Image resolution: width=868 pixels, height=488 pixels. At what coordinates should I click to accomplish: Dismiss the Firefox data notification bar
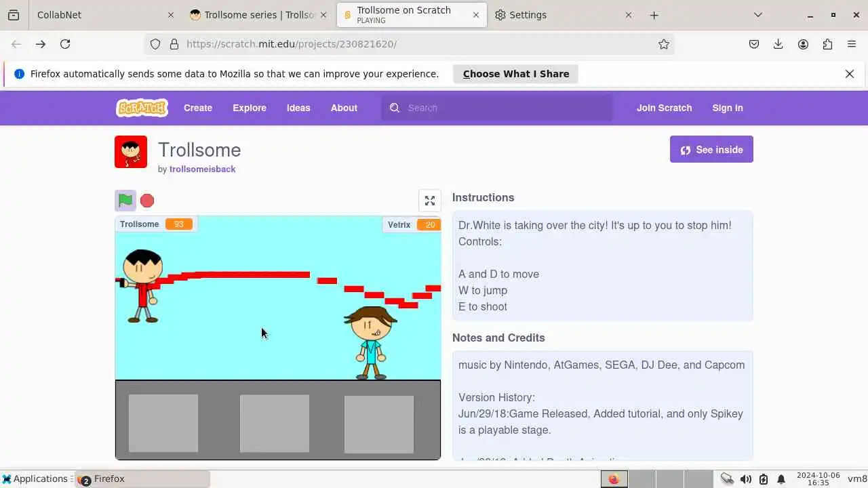click(x=850, y=74)
